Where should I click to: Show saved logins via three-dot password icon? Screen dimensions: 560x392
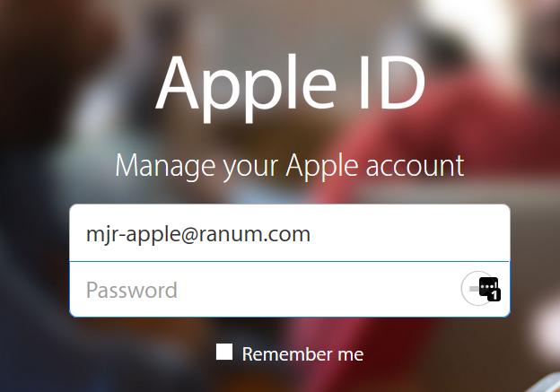click(488, 287)
